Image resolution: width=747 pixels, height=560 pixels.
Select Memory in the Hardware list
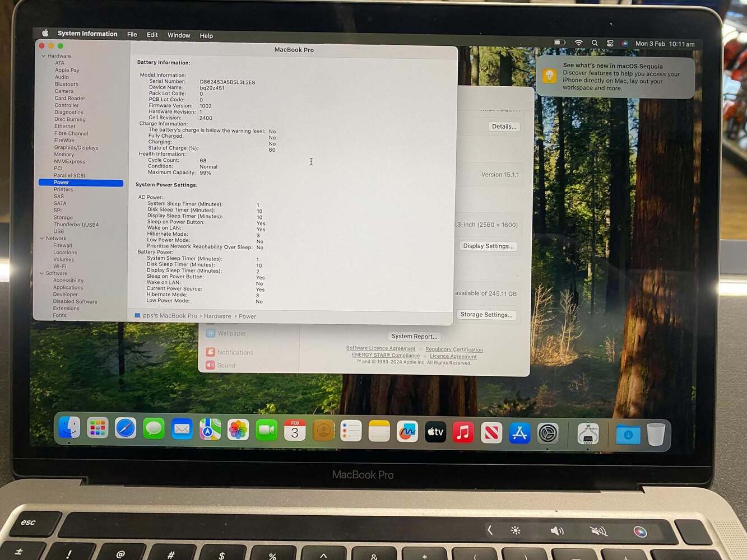pyautogui.click(x=64, y=155)
